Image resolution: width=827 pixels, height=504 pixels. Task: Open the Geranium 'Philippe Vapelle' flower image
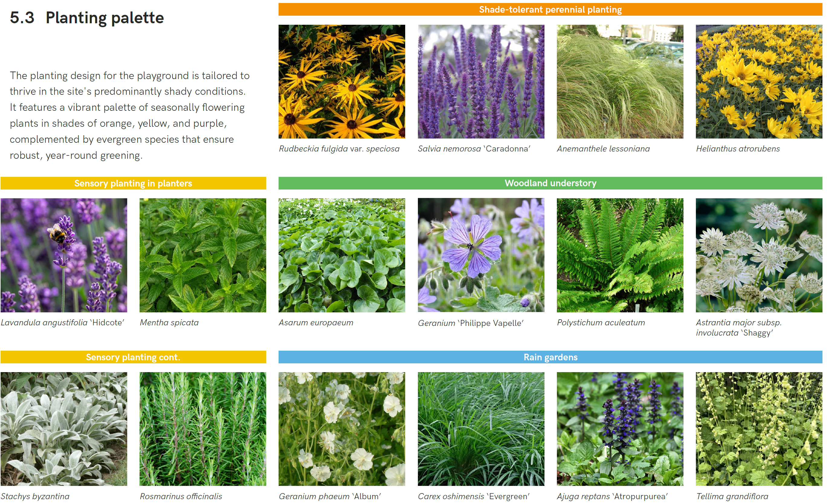click(x=481, y=255)
